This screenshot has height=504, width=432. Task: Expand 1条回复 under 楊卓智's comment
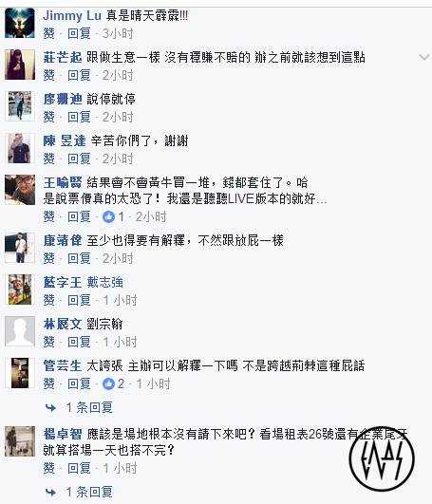tap(89, 492)
